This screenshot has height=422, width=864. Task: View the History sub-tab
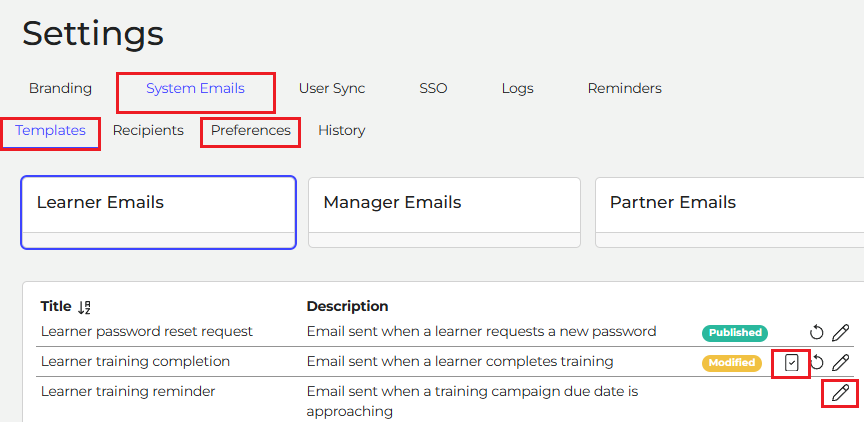click(342, 131)
